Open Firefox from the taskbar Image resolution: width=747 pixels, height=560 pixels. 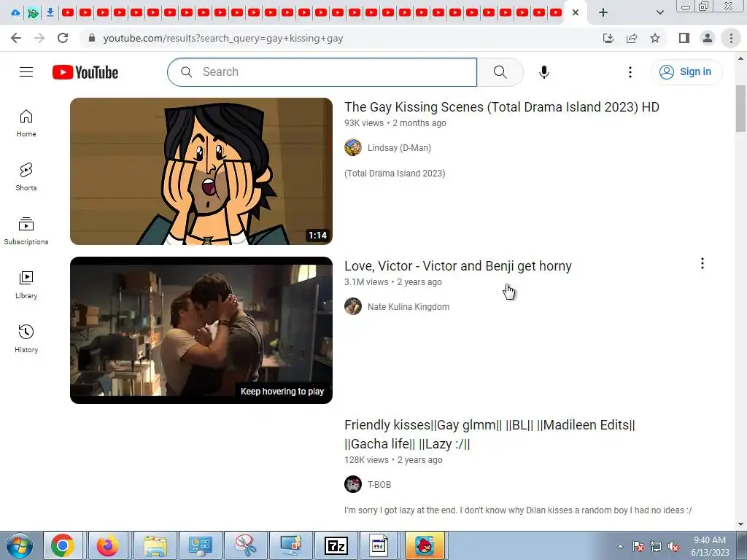point(108,545)
